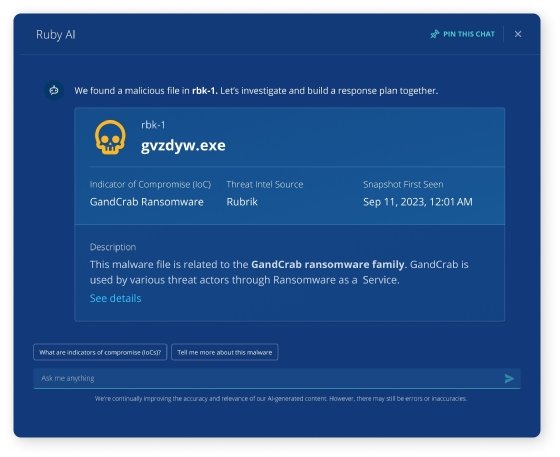Viewport: 560px width, 457px height.
Task: Click the Sep 11, 2023, 12:01 AM timestamp
Action: (x=418, y=202)
